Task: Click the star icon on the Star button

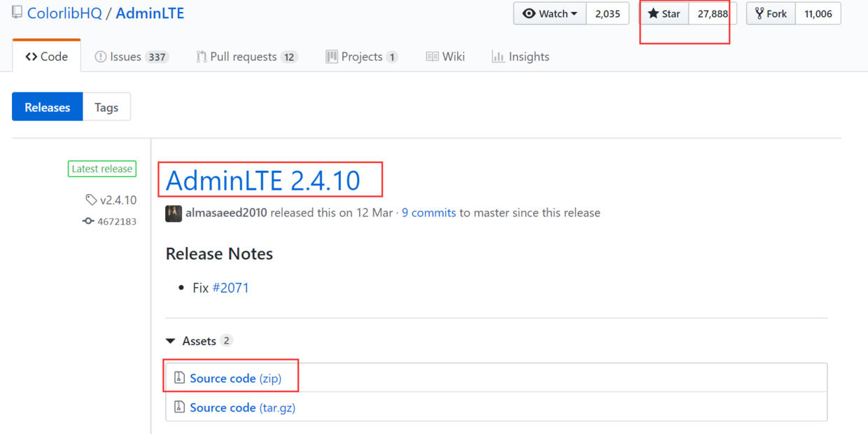Action: click(x=653, y=13)
